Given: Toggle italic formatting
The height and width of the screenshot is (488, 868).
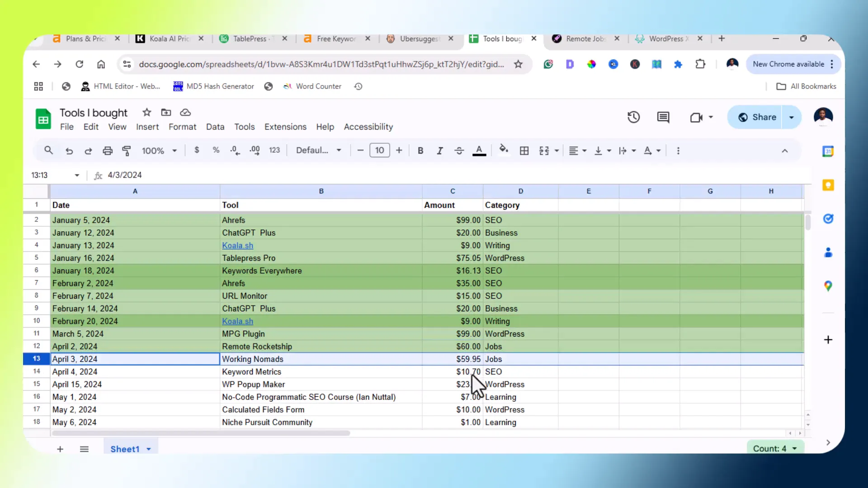Looking at the screenshot, I should [439, 151].
